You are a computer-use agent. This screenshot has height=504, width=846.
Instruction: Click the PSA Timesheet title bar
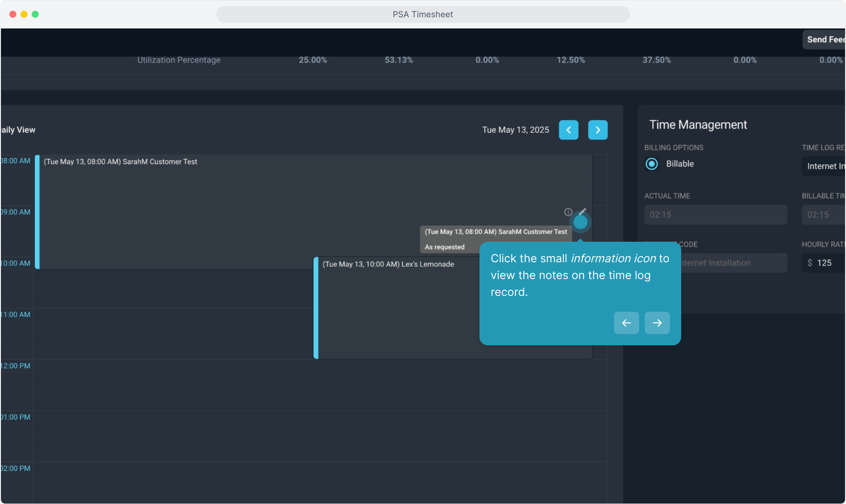[423, 14]
